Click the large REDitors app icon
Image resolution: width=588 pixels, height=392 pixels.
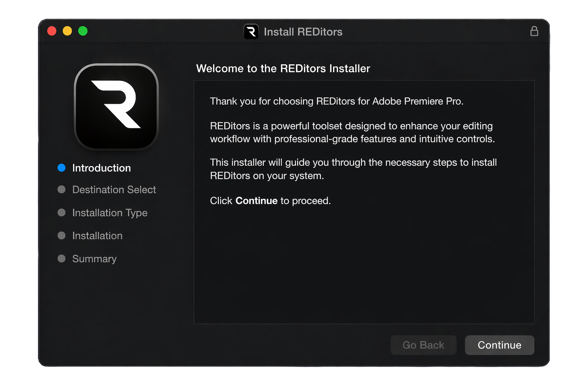pos(116,106)
